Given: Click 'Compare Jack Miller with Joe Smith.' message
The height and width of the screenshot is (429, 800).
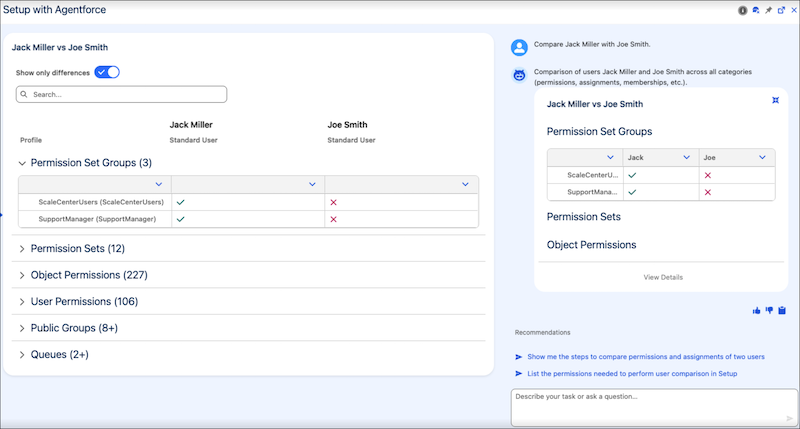Looking at the screenshot, I should coord(592,44).
